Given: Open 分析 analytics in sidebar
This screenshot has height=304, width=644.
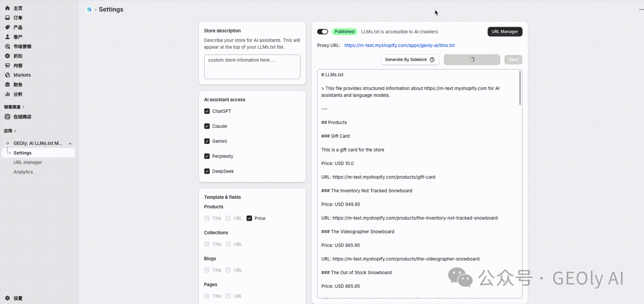Looking at the screenshot, I should coord(18,94).
